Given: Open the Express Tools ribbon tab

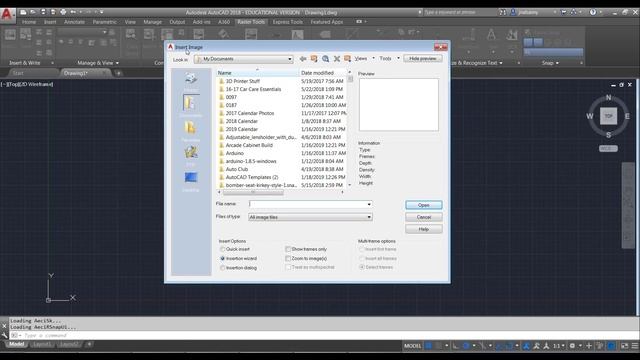Looking at the screenshot, I should [x=288, y=22].
